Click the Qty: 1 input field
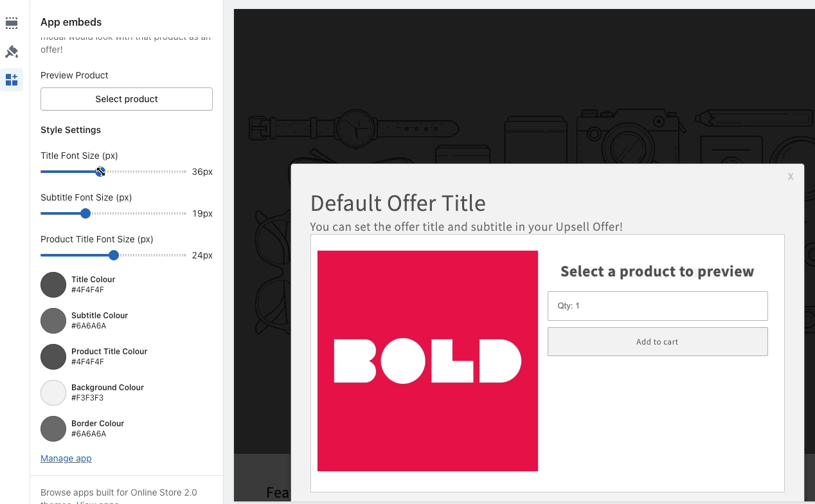815x504 pixels. point(657,306)
